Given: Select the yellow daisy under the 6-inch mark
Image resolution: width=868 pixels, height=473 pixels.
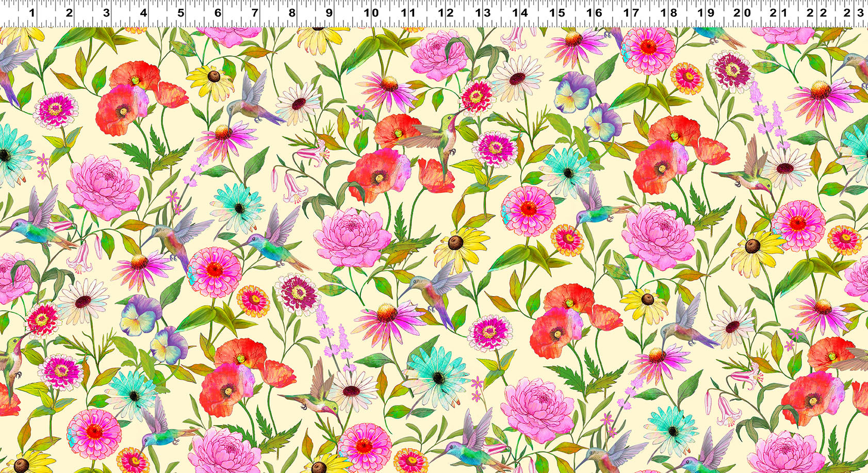Looking at the screenshot, I should [x=211, y=81].
